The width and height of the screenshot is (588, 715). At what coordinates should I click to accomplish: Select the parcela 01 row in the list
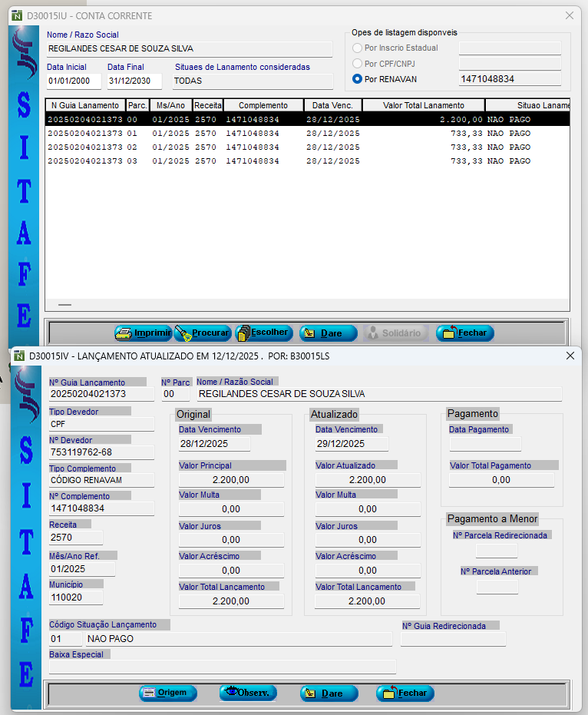pos(307,134)
